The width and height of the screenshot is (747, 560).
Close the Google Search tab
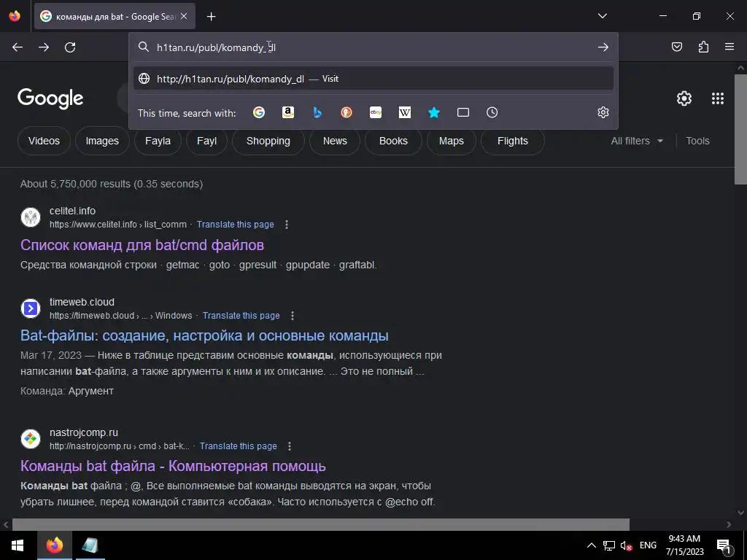(x=184, y=16)
